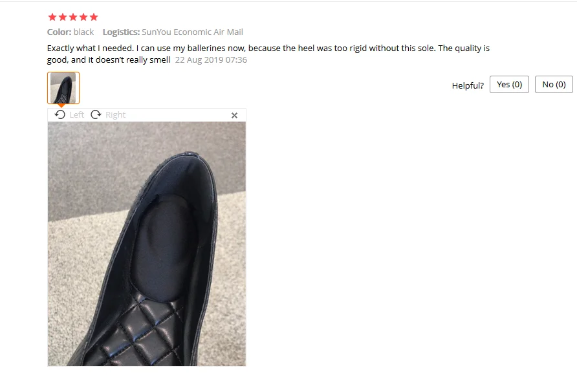The width and height of the screenshot is (588, 377).
Task: Select the 'Left' rotate text label
Action: coord(76,115)
